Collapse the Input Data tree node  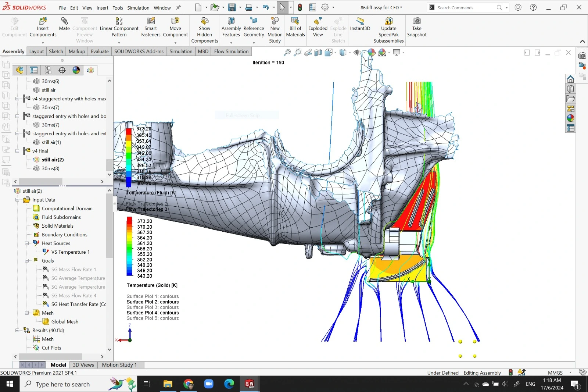pyautogui.click(x=17, y=200)
